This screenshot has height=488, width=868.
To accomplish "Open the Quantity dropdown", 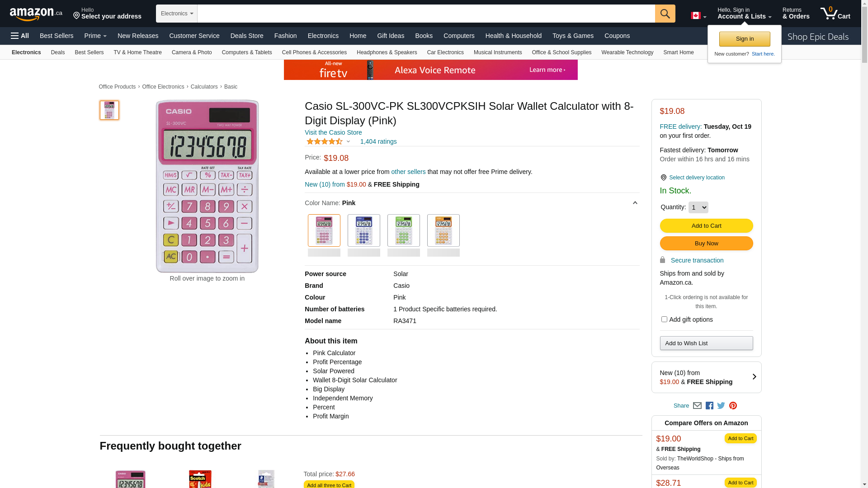I will click(x=698, y=207).
